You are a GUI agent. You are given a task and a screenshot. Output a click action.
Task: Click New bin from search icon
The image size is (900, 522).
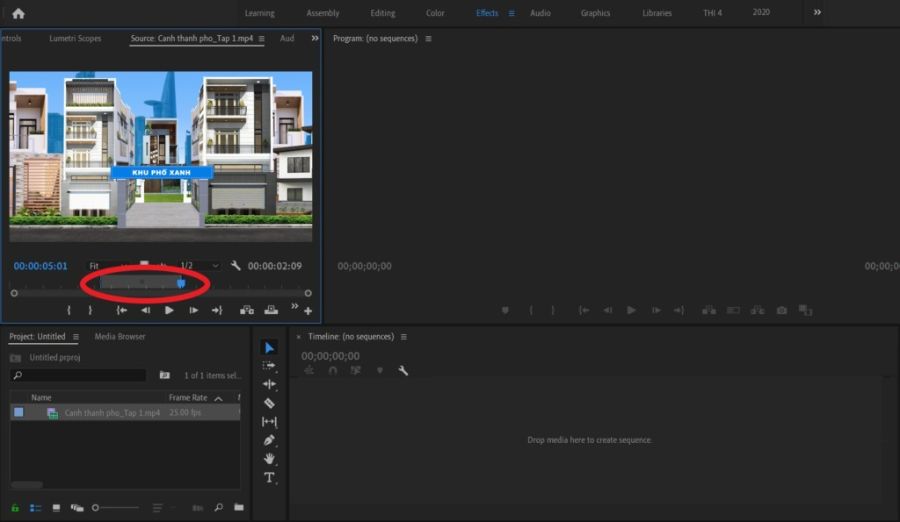coord(165,375)
